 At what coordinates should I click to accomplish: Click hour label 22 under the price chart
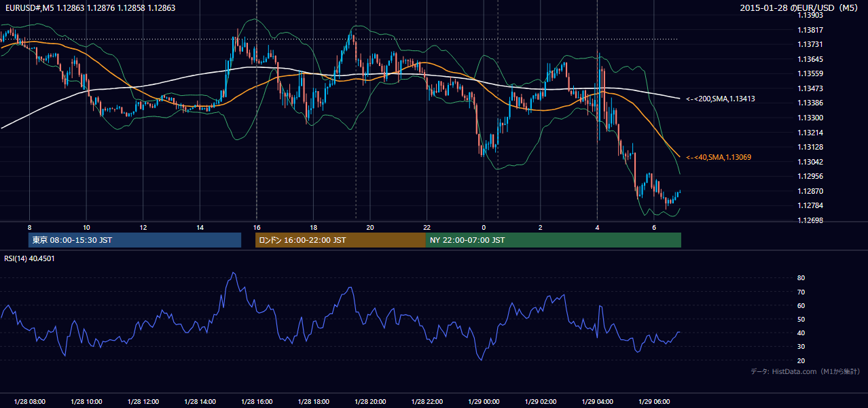coord(427,227)
